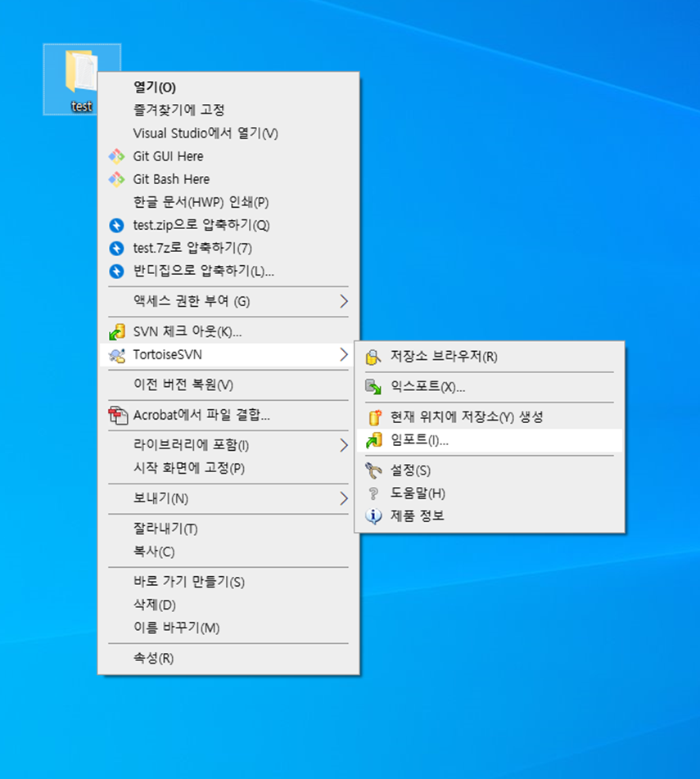The height and width of the screenshot is (779, 700).
Task: Open 도움말(H) in submenu
Action: [490, 494]
